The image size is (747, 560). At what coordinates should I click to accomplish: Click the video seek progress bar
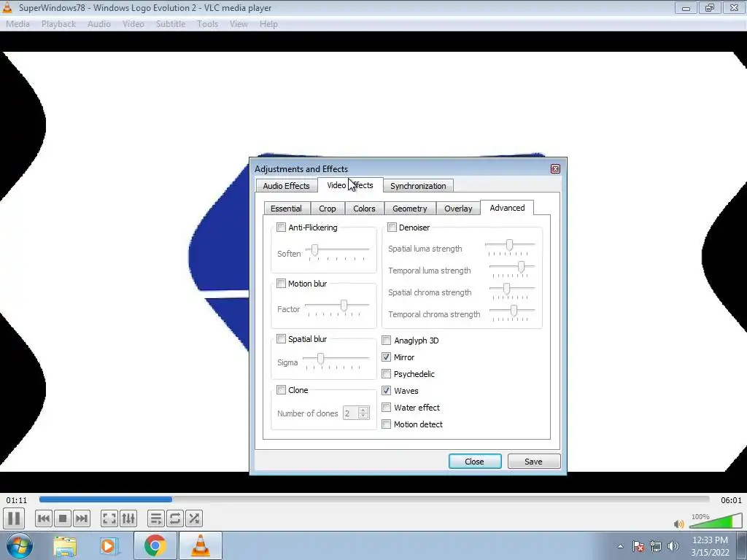click(x=374, y=499)
